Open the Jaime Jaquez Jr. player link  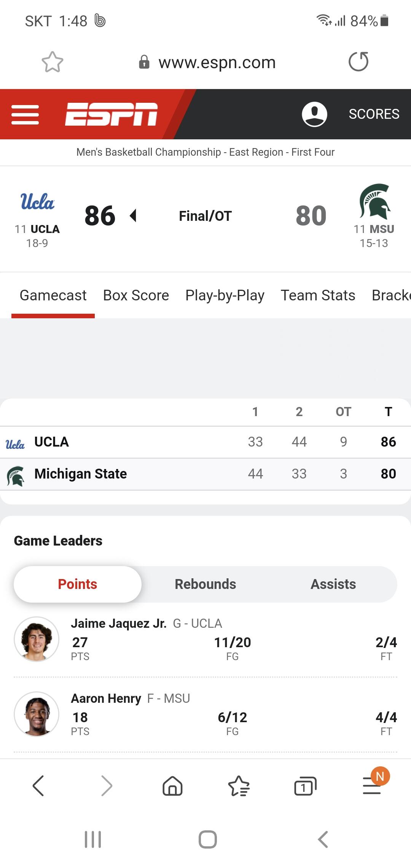point(119,623)
